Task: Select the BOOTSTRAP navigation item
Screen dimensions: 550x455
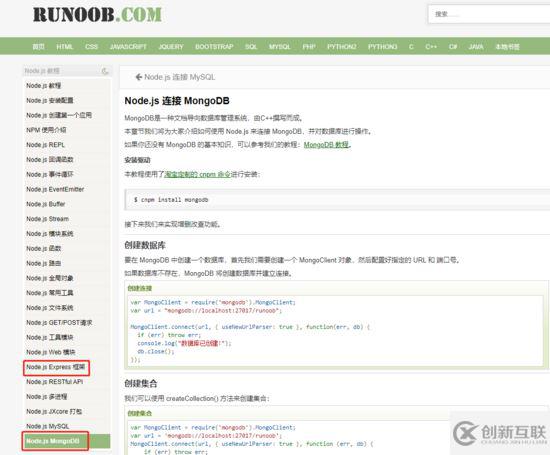Action: point(214,47)
